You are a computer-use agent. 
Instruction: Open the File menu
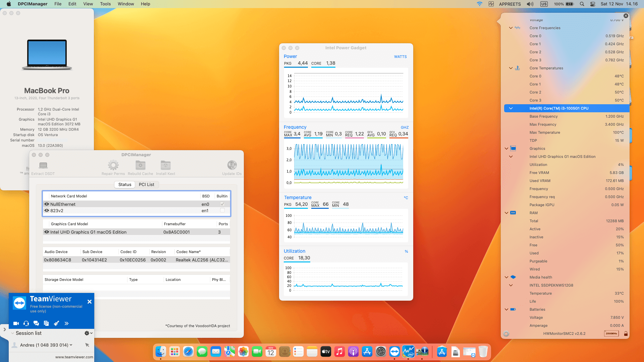click(58, 4)
